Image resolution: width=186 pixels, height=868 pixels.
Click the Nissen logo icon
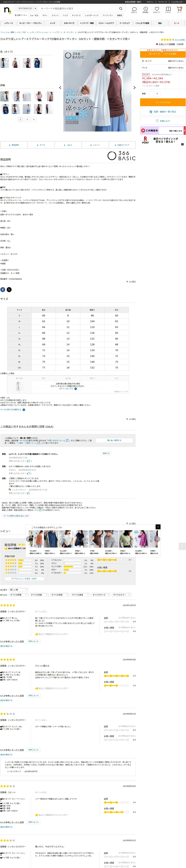[x=7, y=10]
